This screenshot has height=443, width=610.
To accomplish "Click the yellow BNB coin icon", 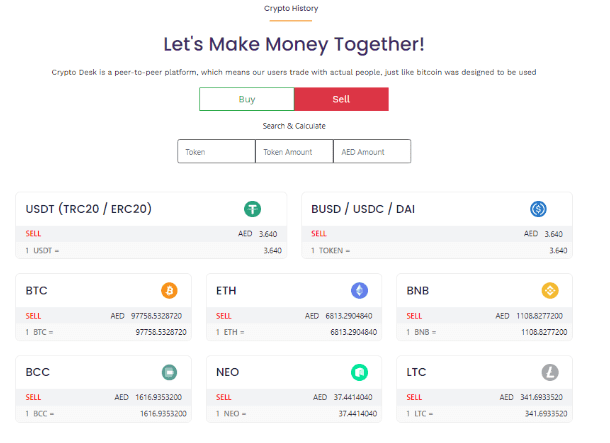I will pos(549,290).
